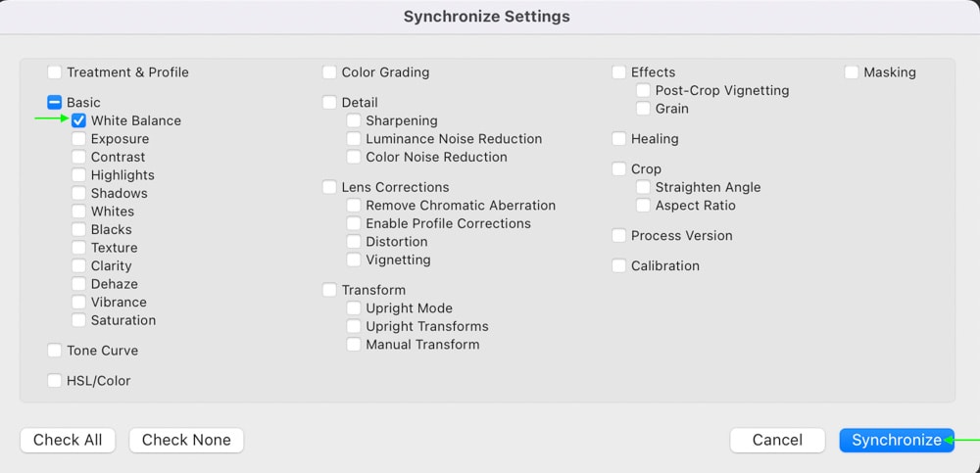
Task: Enable Luminance Noise Reduction checkbox
Action: (x=354, y=139)
